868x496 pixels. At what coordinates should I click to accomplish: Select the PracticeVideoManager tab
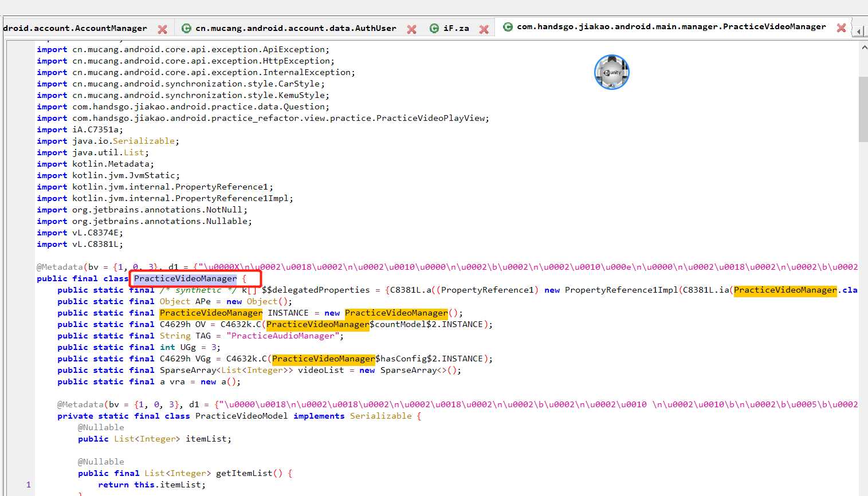tap(671, 27)
